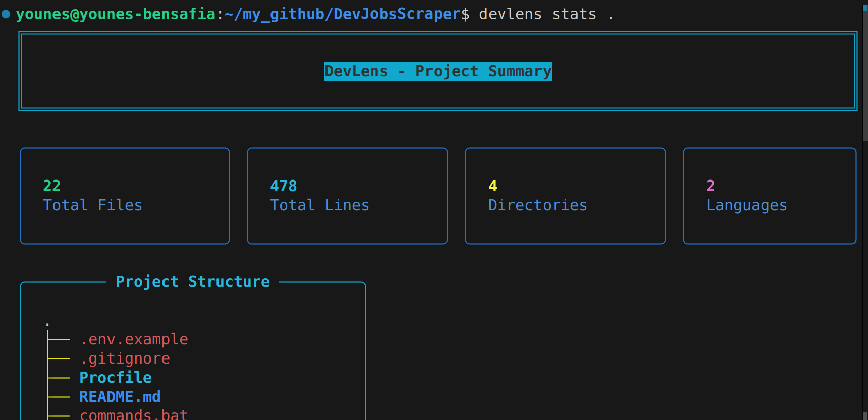Click the number 22 in the Total Files card
This screenshot has width=868, height=420.
(51, 186)
